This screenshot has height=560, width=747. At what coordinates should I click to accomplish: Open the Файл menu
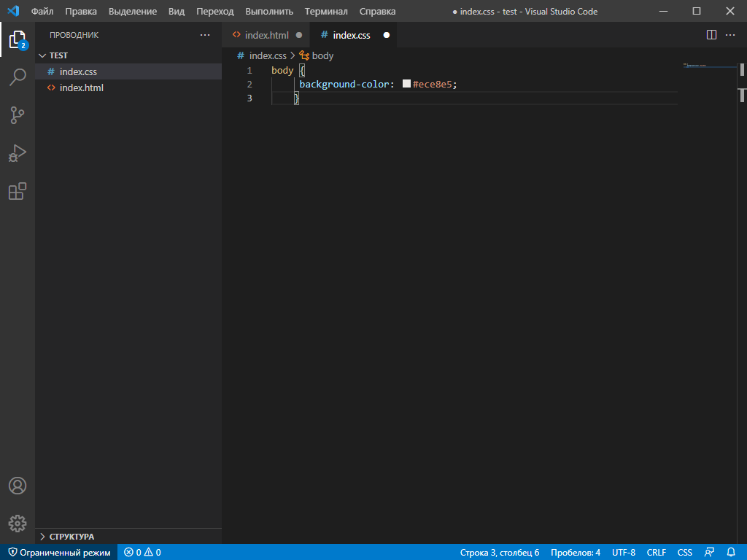point(42,12)
